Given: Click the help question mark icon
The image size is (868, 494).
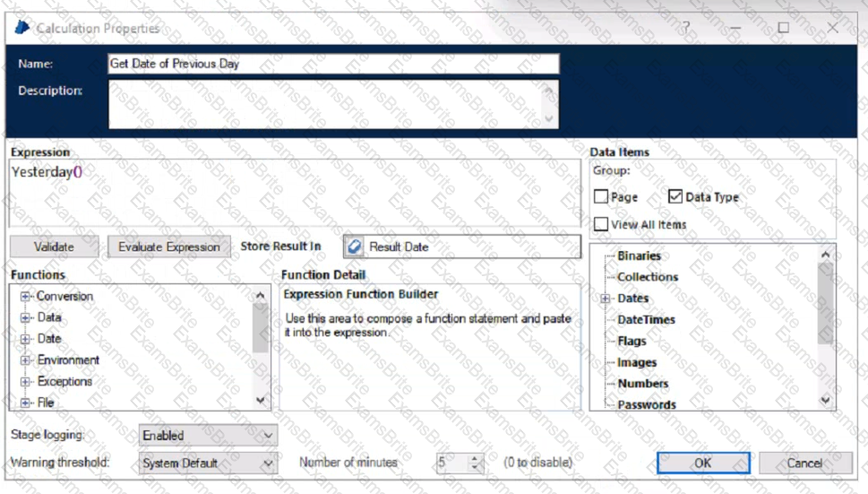Looking at the screenshot, I should [x=687, y=28].
